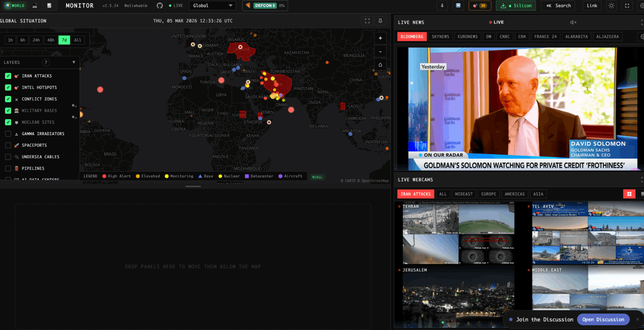The image size is (644, 330).
Task: Select the 24h time range
Action: 36,40
